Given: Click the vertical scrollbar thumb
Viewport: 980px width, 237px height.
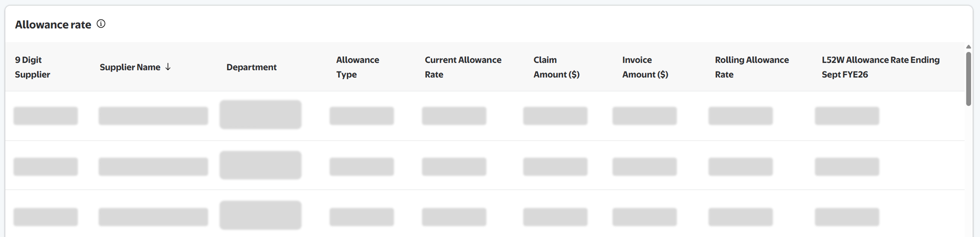Looking at the screenshot, I should (968, 78).
